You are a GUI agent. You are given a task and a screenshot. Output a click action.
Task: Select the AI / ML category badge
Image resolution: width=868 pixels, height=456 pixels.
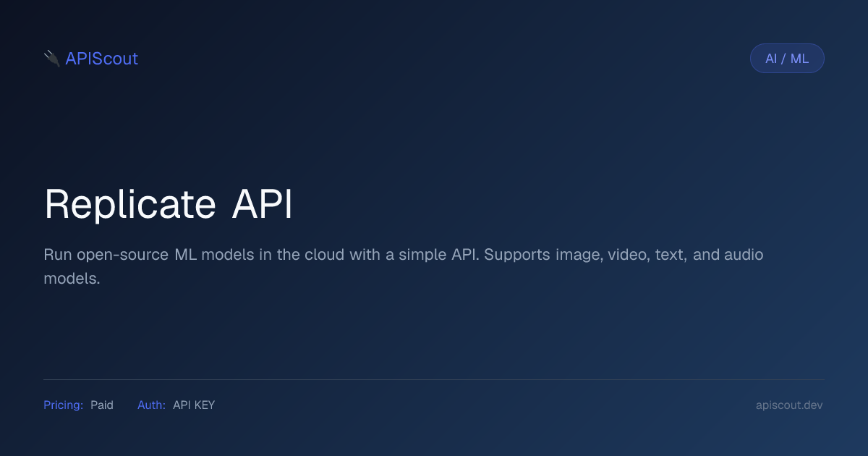coord(787,59)
